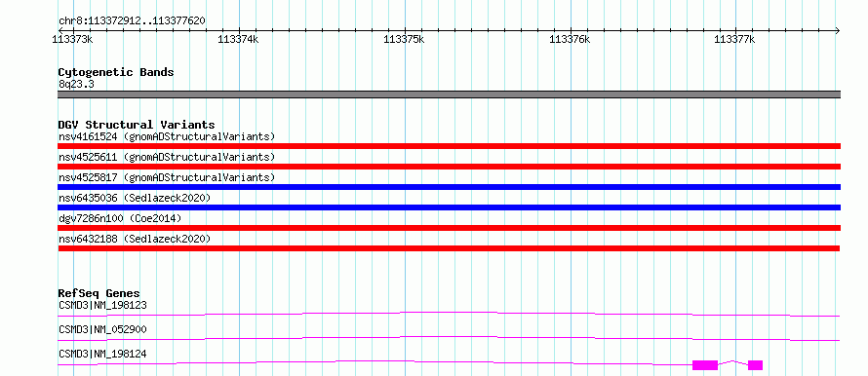Image resolution: width=868 pixels, height=376 pixels.
Task: Click variant label nsv6432188 (Sedlazeck2020)
Action: 135,239
